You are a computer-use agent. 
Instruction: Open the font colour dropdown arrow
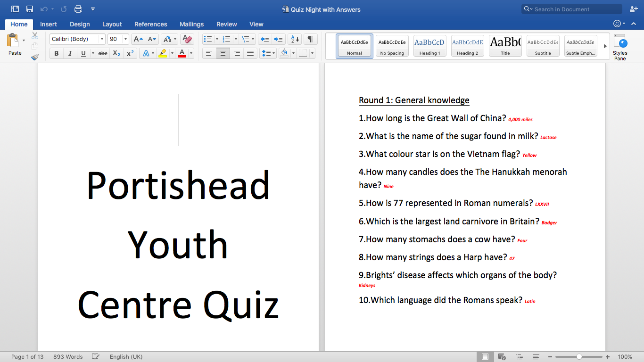[x=190, y=53]
